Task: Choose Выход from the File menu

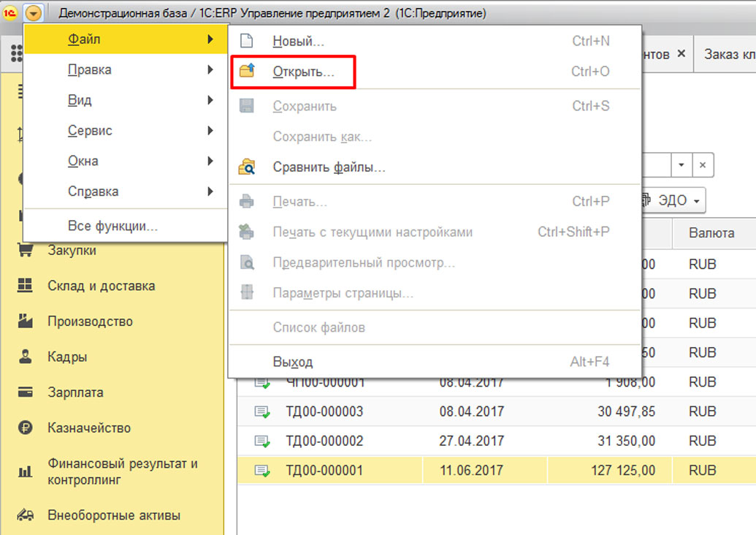Action: (293, 362)
